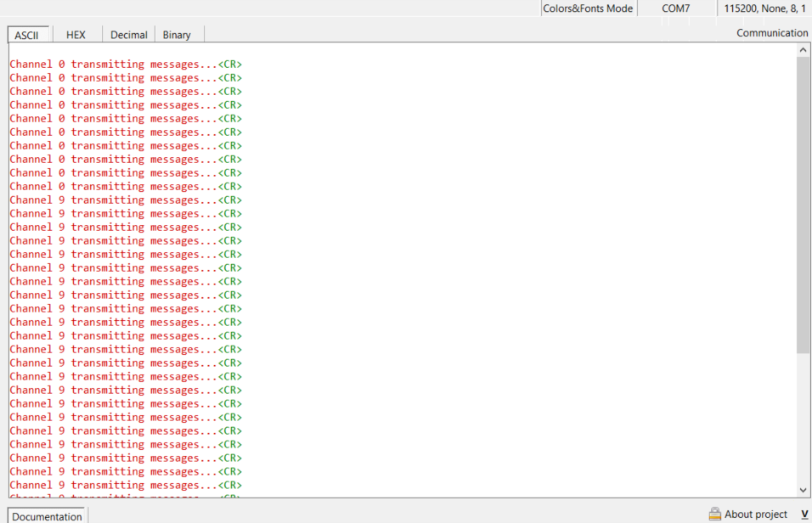Click the About project icon
This screenshot has height=523, width=812.
[716, 514]
